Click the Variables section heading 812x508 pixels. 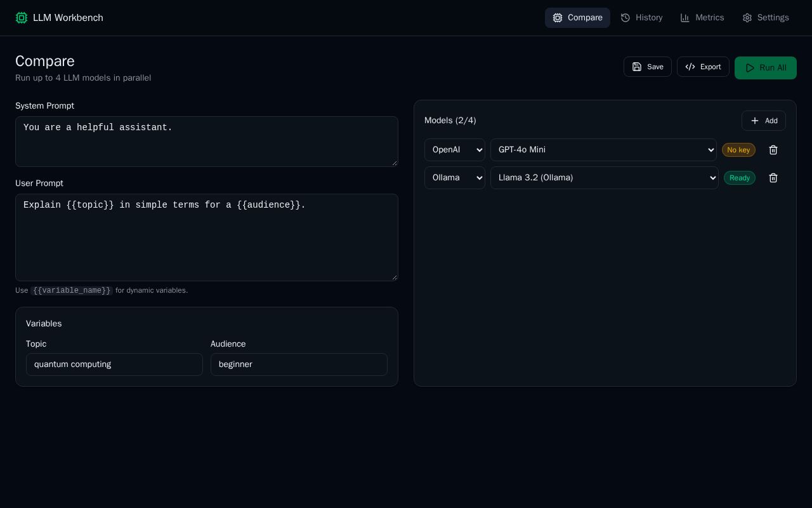[x=44, y=324]
